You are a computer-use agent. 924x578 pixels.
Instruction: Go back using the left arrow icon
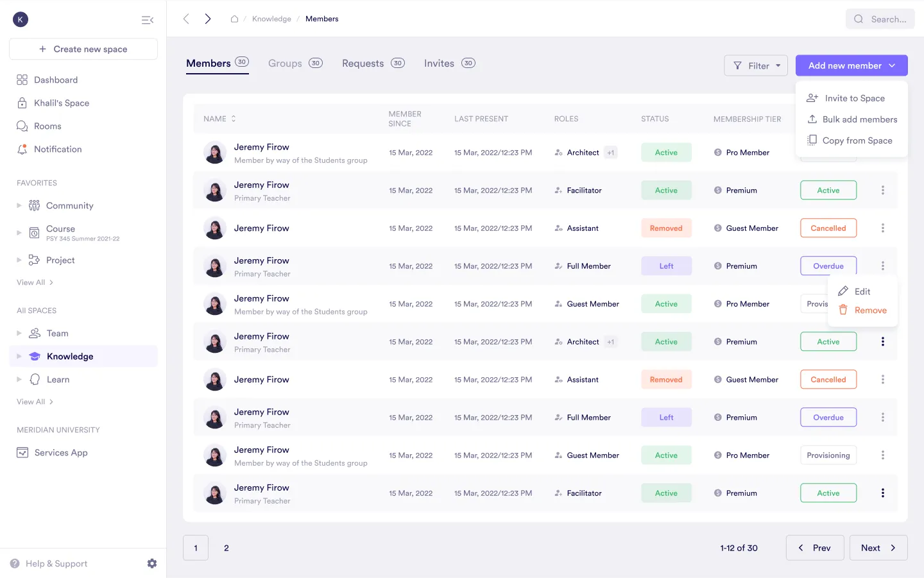point(186,19)
